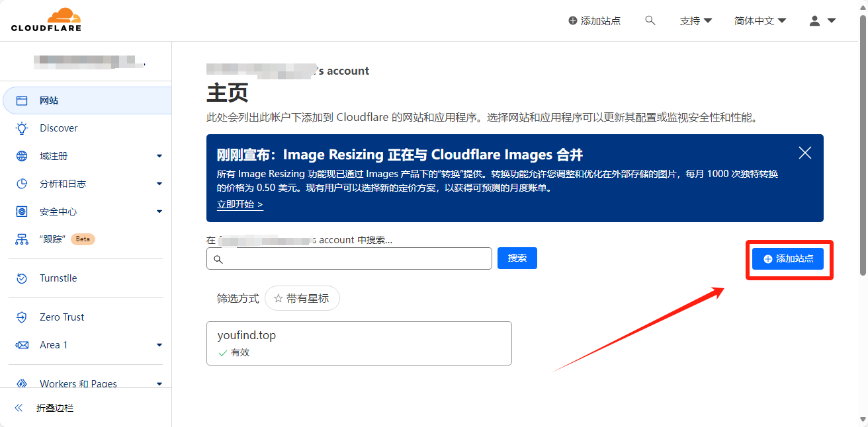Open the search magnifier in top bar
The height and width of the screenshot is (427, 868).
click(x=650, y=20)
